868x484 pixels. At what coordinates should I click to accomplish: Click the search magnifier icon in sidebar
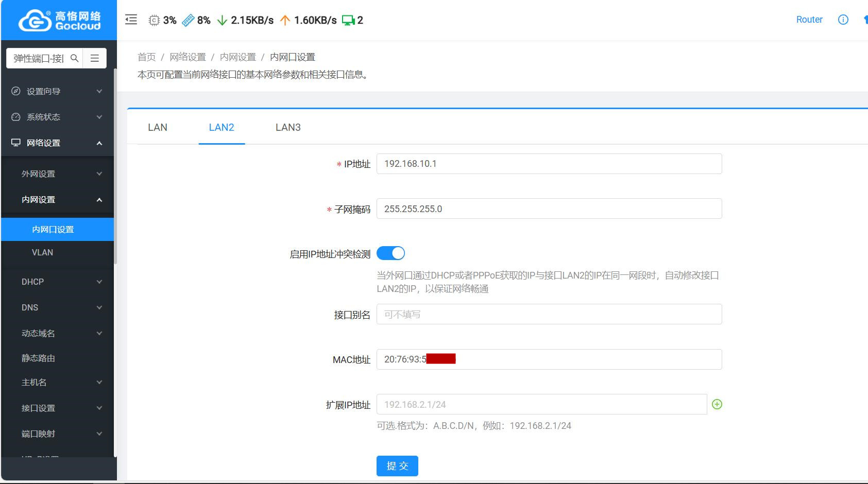coord(75,58)
